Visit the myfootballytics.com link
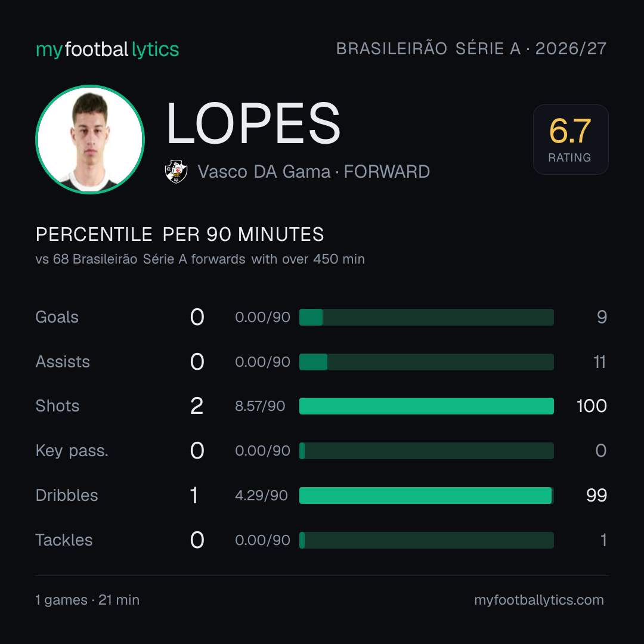The width and height of the screenshot is (644, 644). coord(539,600)
